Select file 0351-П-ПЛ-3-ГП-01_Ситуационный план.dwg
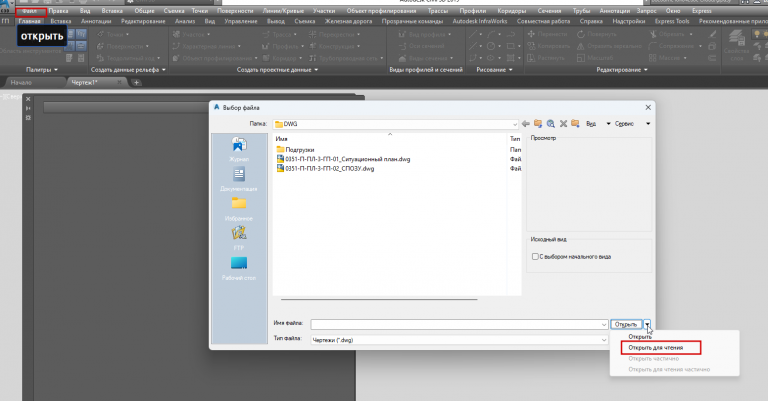The width and height of the screenshot is (768, 401). click(x=343, y=159)
